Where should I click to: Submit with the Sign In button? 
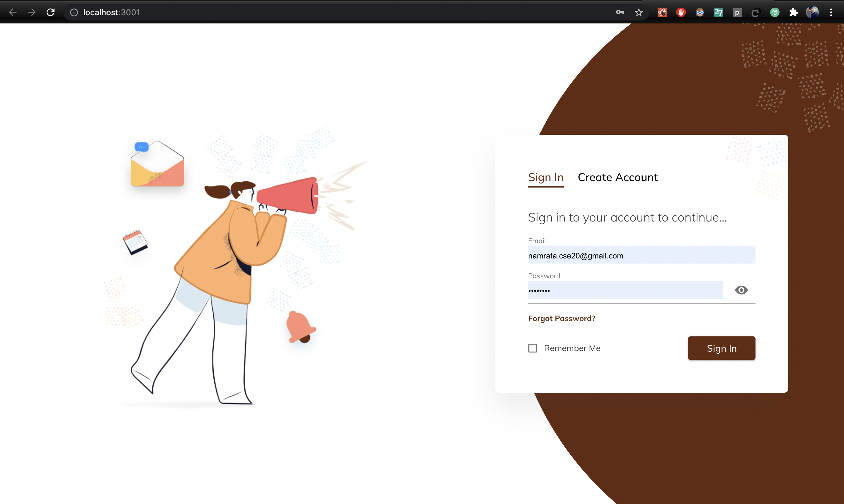pos(722,348)
